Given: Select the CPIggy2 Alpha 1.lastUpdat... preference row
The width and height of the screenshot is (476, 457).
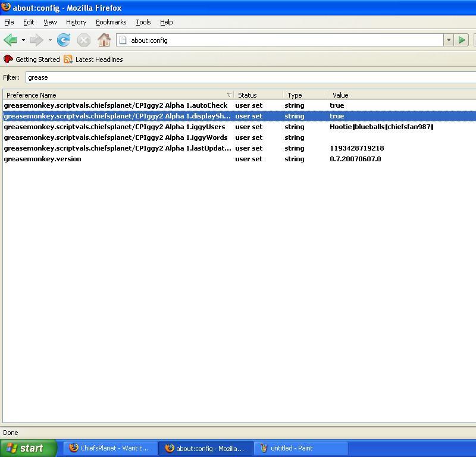Looking at the screenshot, I should pos(239,148).
